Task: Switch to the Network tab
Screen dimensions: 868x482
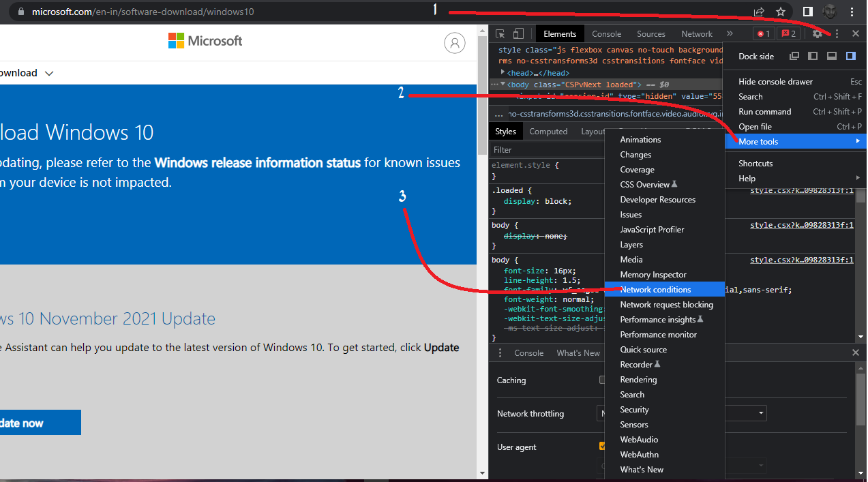Action: [697, 34]
